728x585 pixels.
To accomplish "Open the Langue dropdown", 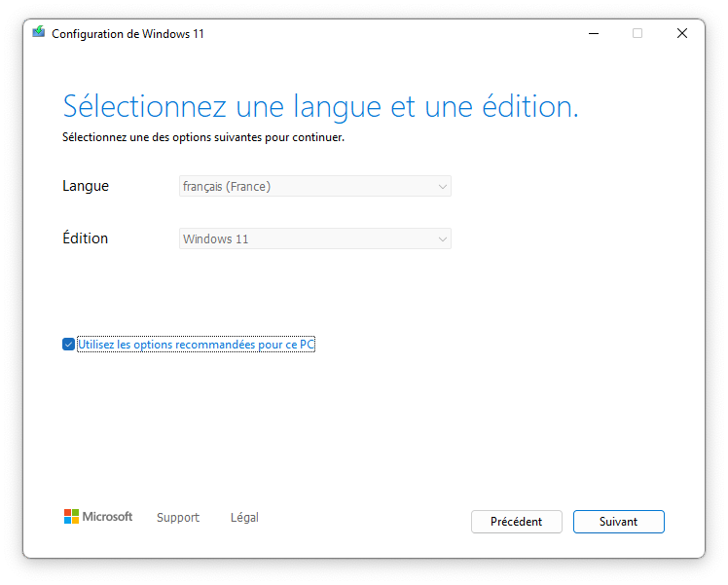I will pyautogui.click(x=314, y=186).
